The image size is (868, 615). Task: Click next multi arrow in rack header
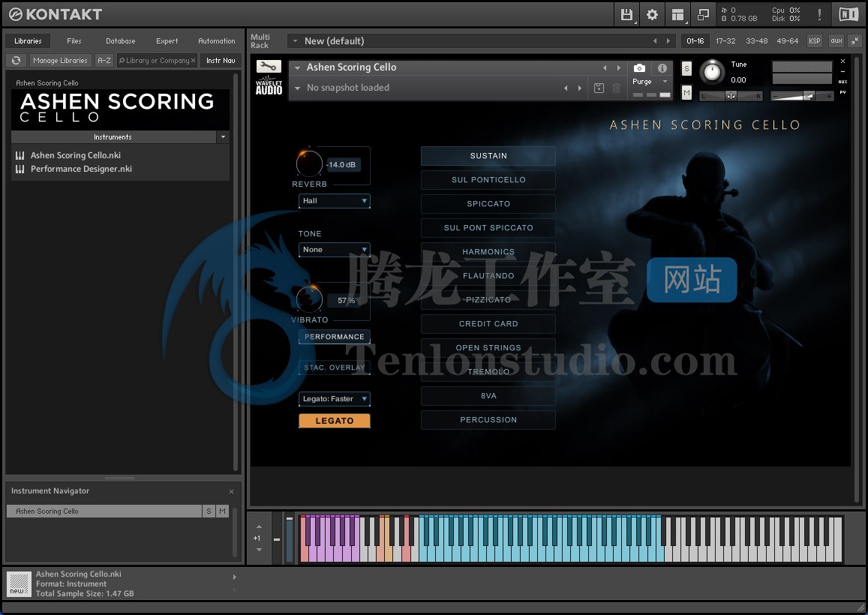click(668, 41)
